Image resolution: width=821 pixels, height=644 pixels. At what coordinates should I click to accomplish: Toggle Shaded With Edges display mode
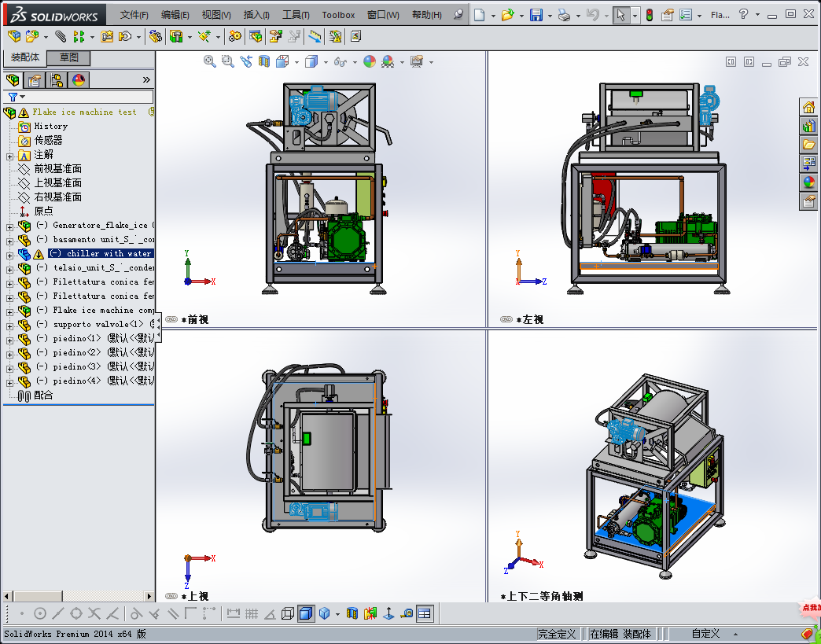(x=306, y=613)
